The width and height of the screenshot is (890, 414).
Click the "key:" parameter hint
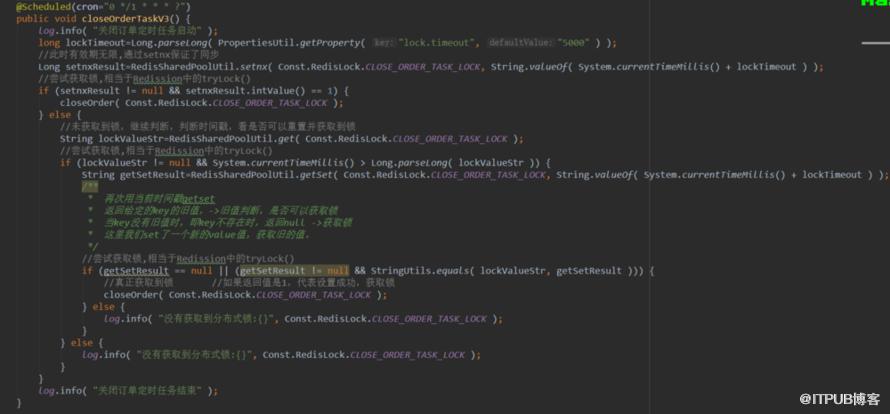384,43
